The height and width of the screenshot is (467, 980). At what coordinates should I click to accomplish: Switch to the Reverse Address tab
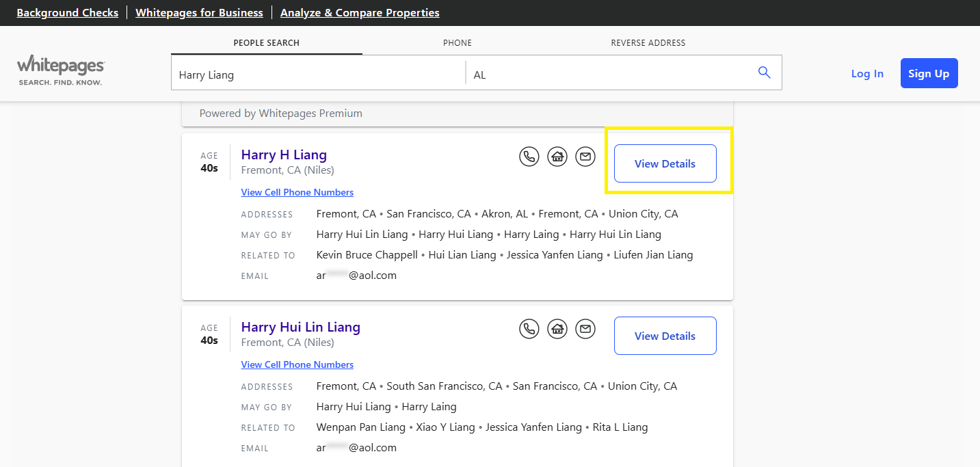648,43
